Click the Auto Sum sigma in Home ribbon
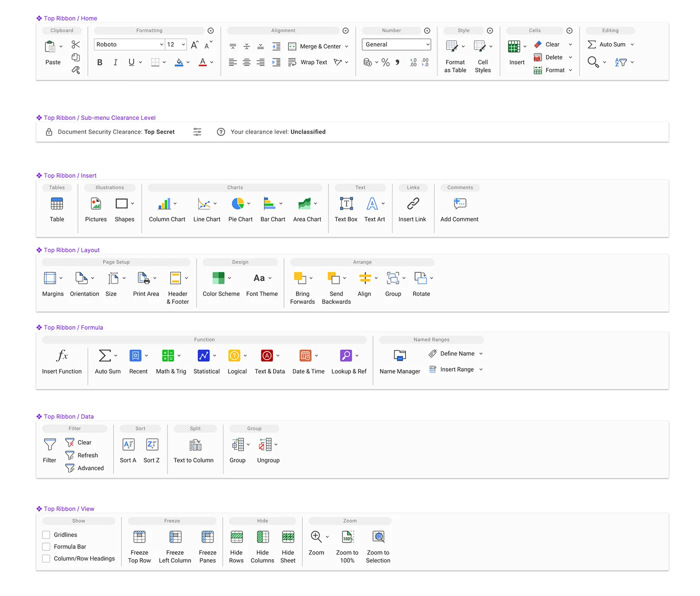The image size is (700, 596). (591, 44)
